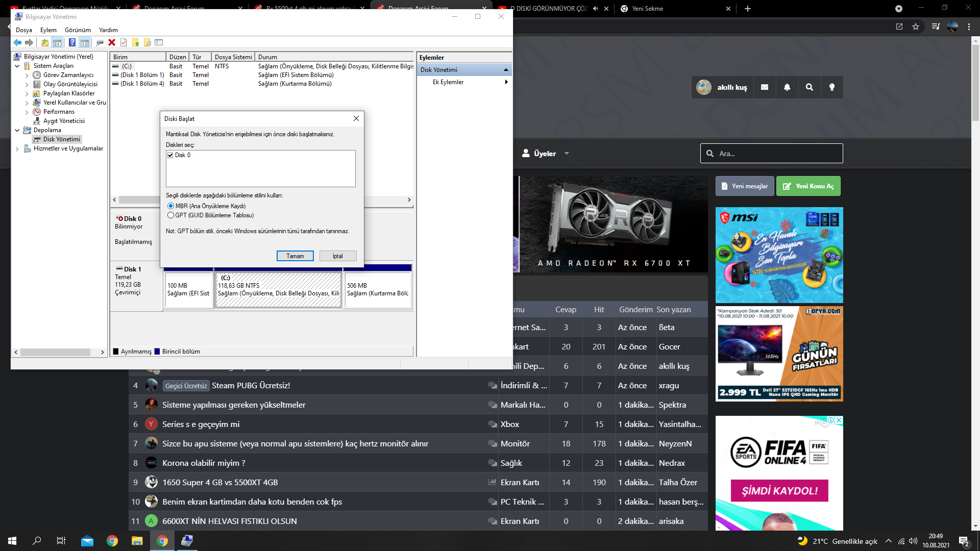This screenshot has width=980, height=551.
Task: Open the Görünüm menu
Action: 78,30
